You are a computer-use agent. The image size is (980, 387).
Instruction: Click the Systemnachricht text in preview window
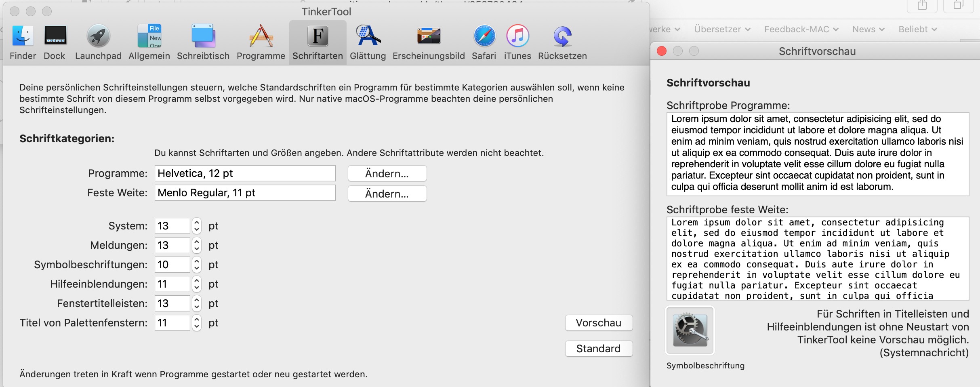pos(924,353)
